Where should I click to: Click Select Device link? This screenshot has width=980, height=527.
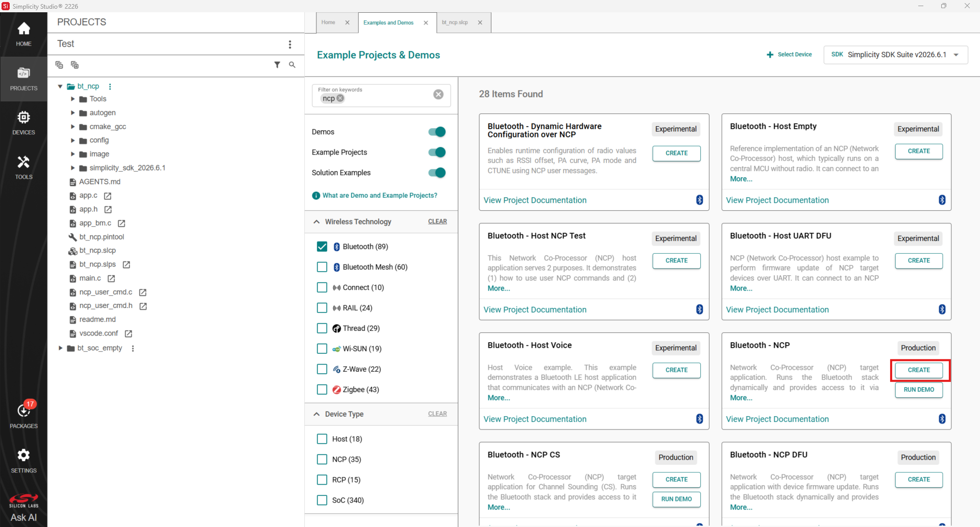(789, 55)
